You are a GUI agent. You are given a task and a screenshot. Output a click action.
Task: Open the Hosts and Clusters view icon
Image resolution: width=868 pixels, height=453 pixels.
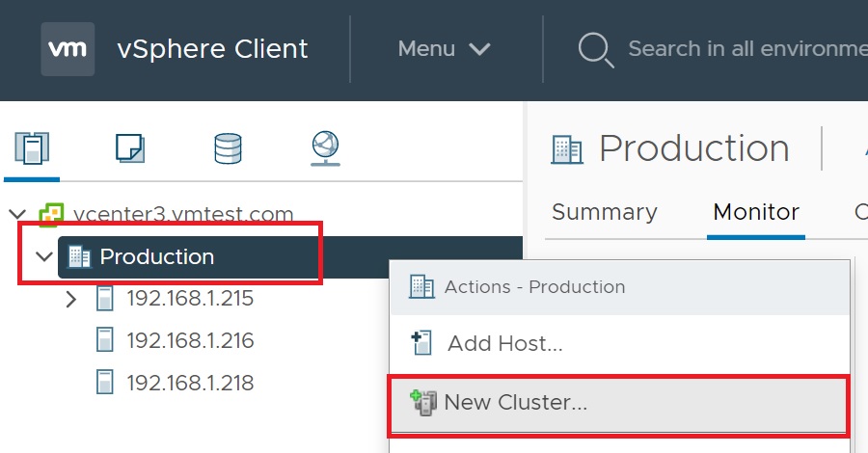(33, 148)
